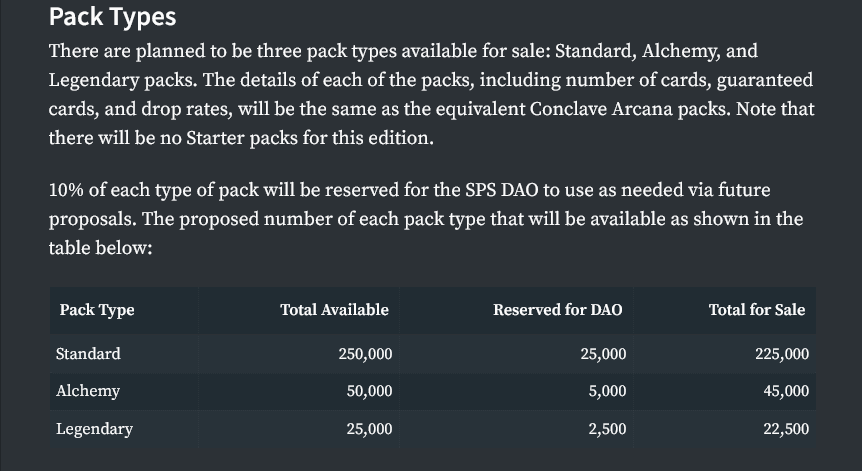This screenshot has width=862, height=471.
Task: Click the 25,000 Legendary total available cell
Action: [x=369, y=429]
